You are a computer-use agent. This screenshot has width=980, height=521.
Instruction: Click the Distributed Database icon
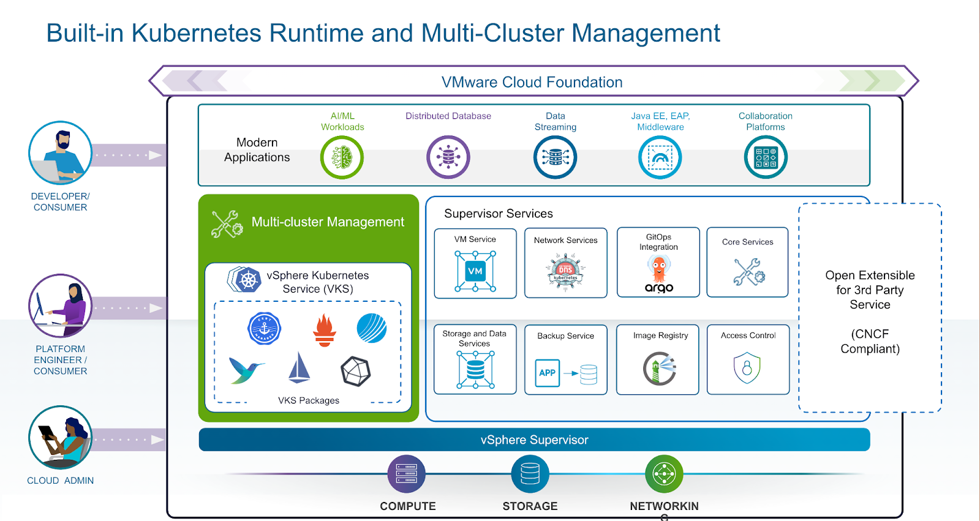[x=448, y=157]
